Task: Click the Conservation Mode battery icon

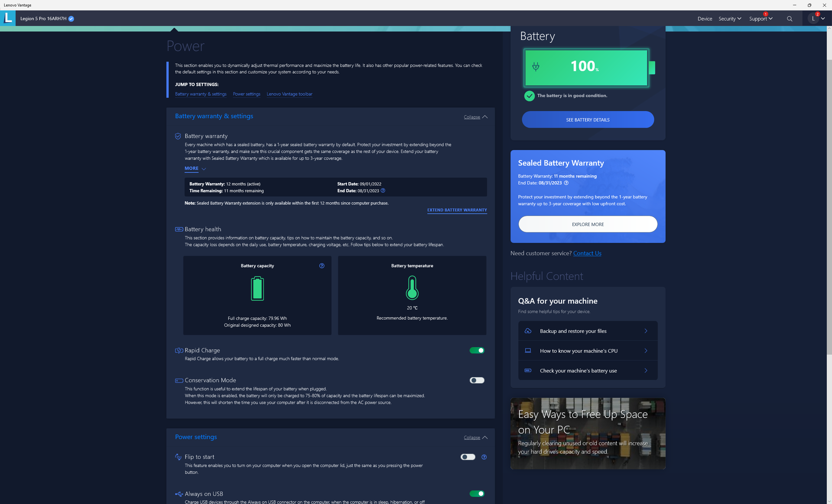Action: 179,381
